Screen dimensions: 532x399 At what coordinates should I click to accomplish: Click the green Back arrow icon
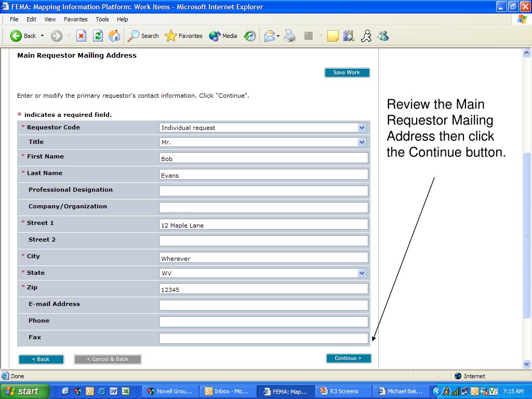click(x=16, y=36)
